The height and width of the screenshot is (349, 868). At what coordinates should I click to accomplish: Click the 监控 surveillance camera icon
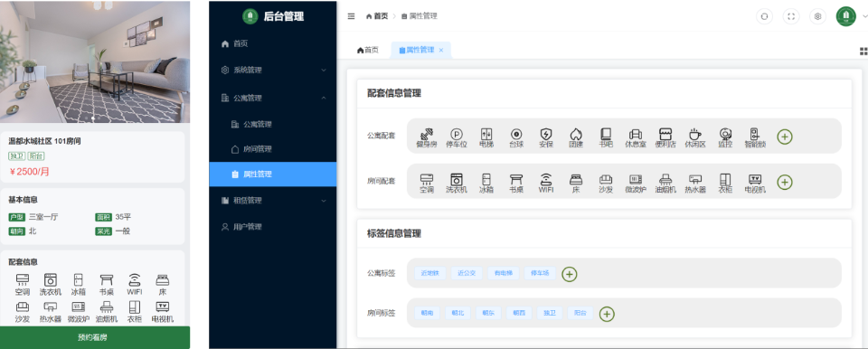(x=725, y=134)
